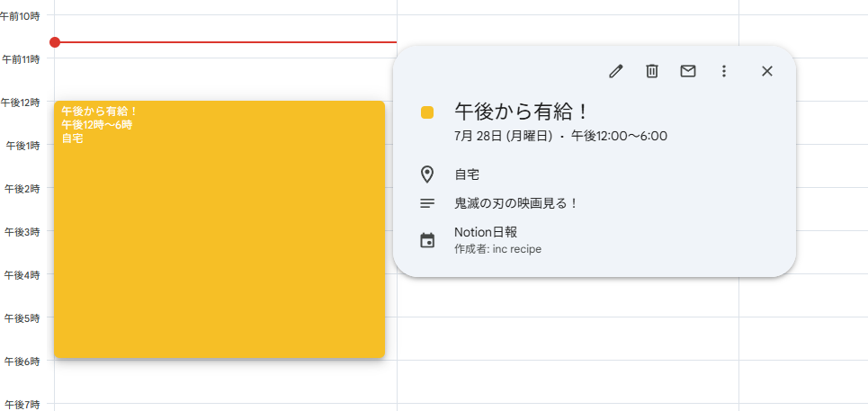The height and width of the screenshot is (411, 868).
Task: Click the red current-time indicator dot
Action: tap(54, 42)
